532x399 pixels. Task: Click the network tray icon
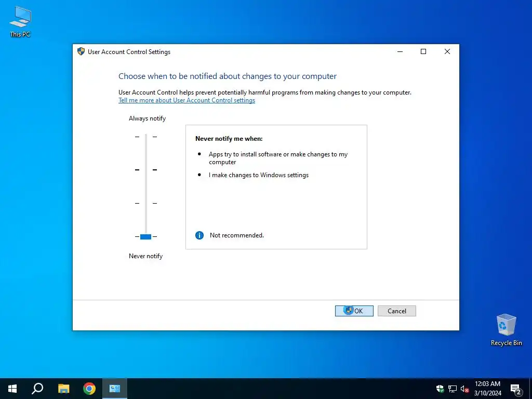(x=453, y=389)
